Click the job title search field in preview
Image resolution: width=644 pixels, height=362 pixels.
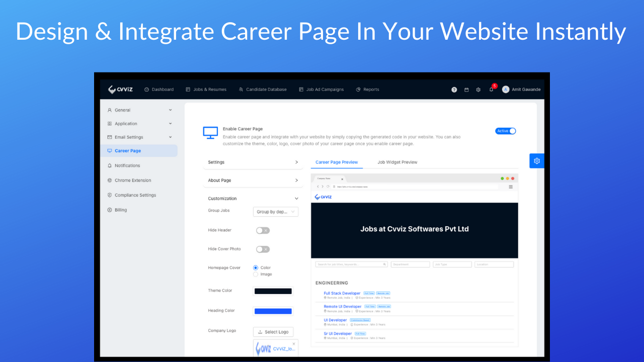tap(352, 264)
